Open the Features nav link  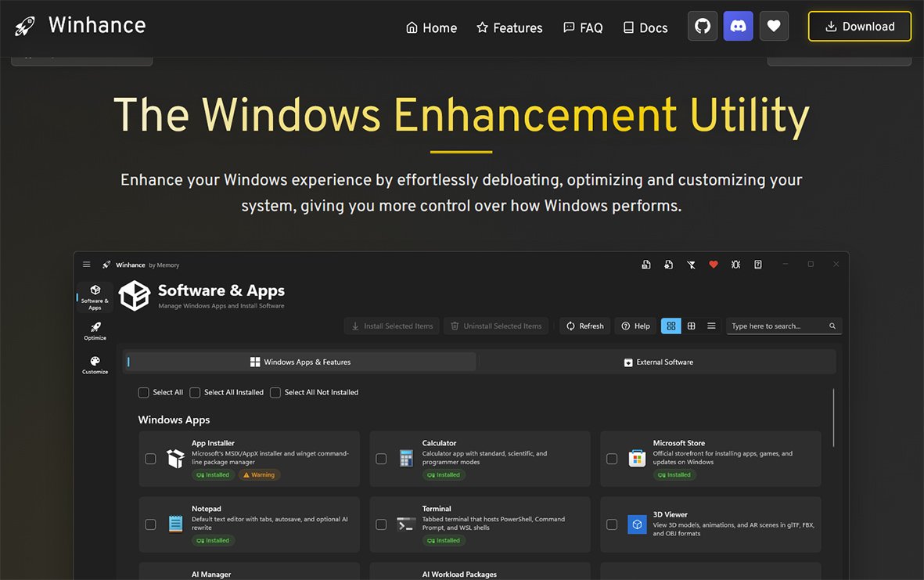point(509,27)
